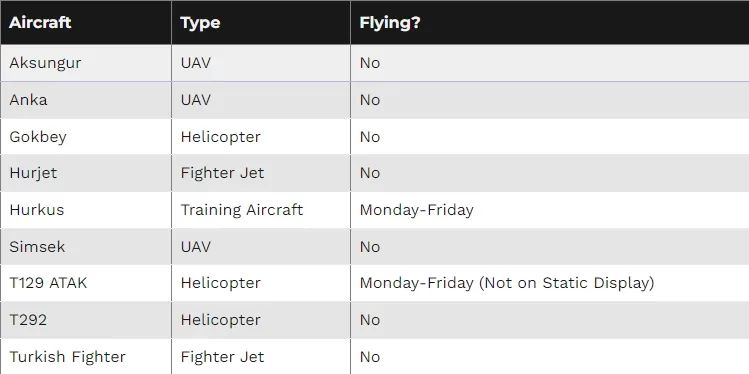Viewport: 749px width, 374px height.
Task: Click the Simsek aircraft name
Action: tap(37, 246)
